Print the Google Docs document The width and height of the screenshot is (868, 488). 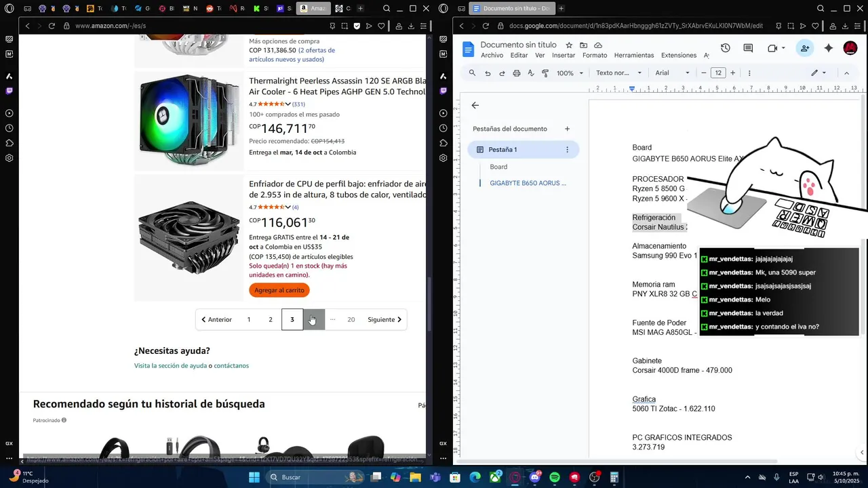[517, 73]
